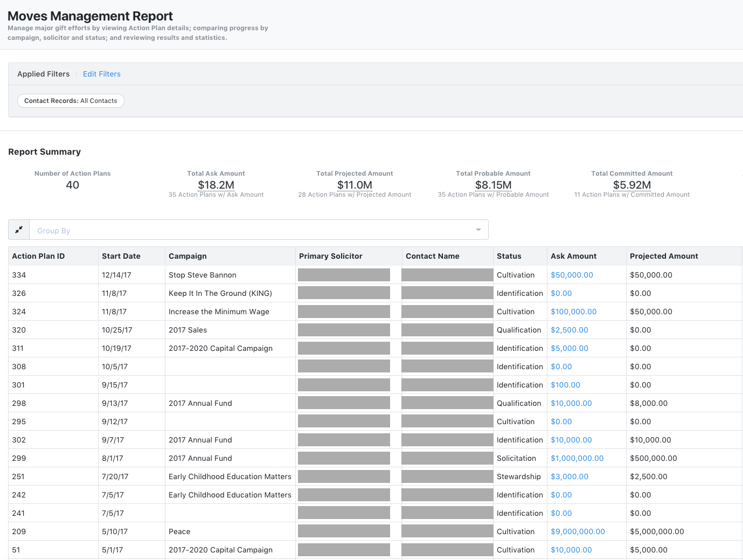
Task: Open the $2,500.00 ask amount link
Action: [569, 330]
